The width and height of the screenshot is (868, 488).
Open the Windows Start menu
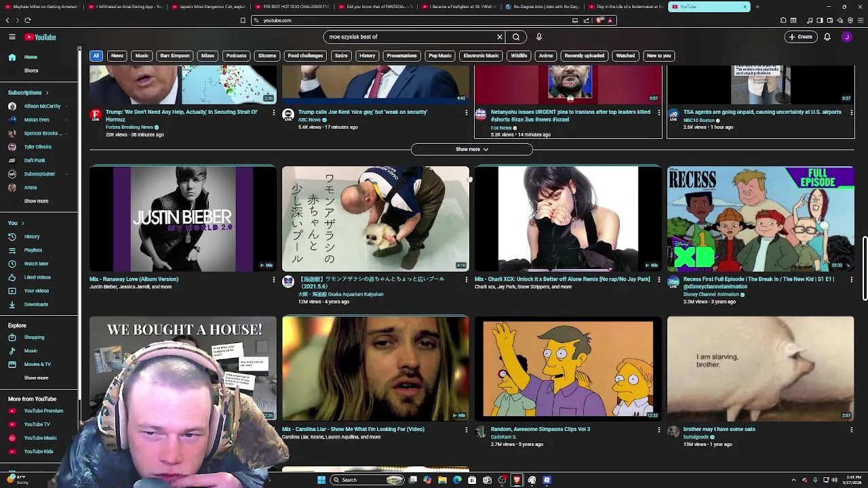point(321,480)
